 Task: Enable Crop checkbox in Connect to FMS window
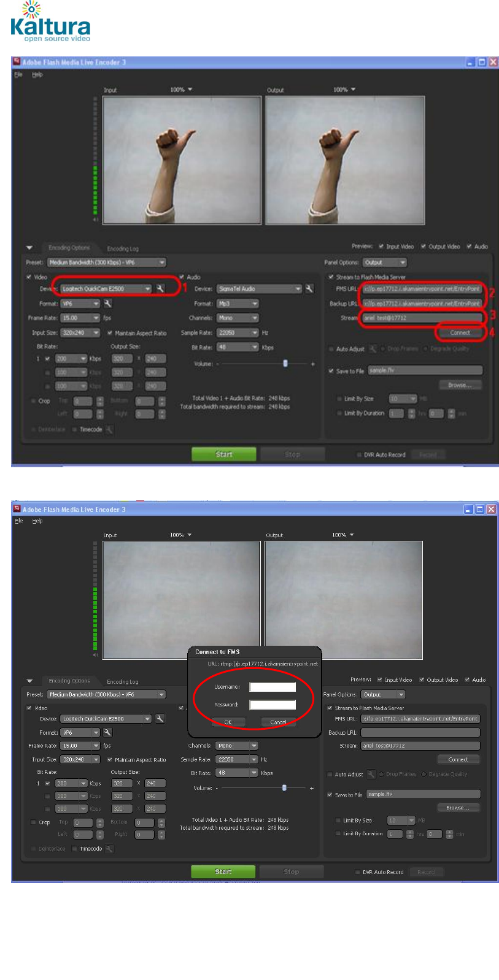(33, 822)
